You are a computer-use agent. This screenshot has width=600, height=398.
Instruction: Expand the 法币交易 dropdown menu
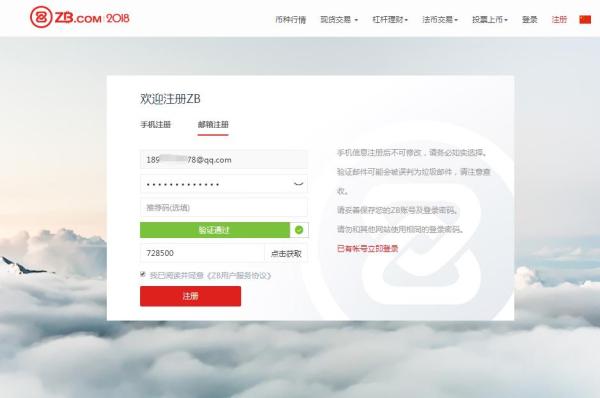pyautogui.click(x=440, y=20)
